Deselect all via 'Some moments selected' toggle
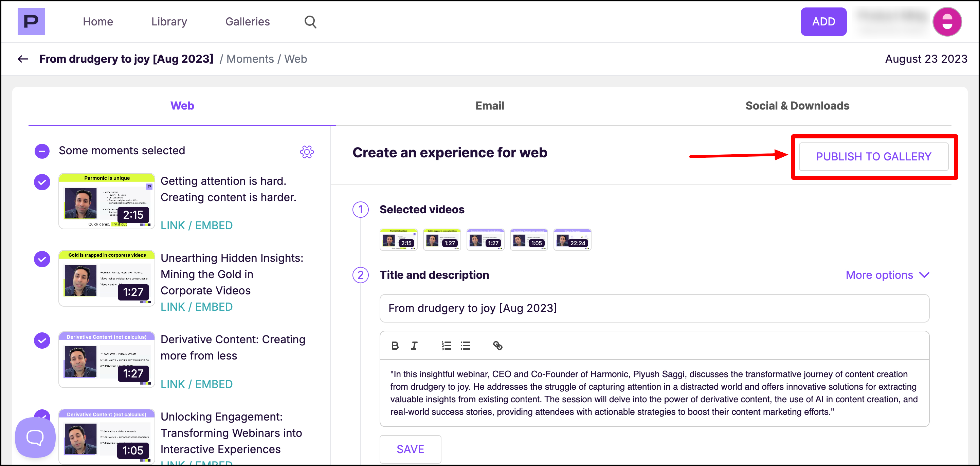 (x=42, y=151)
